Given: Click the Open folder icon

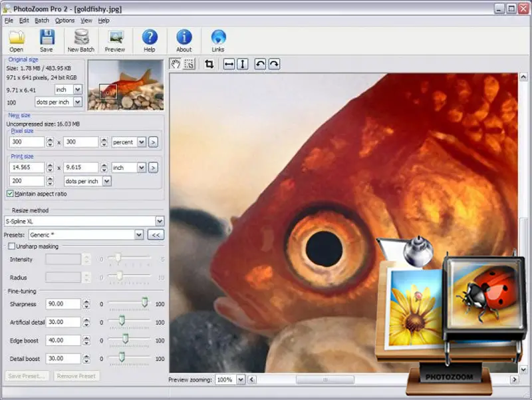Looking at the screenshot, I should pos(16,38).
